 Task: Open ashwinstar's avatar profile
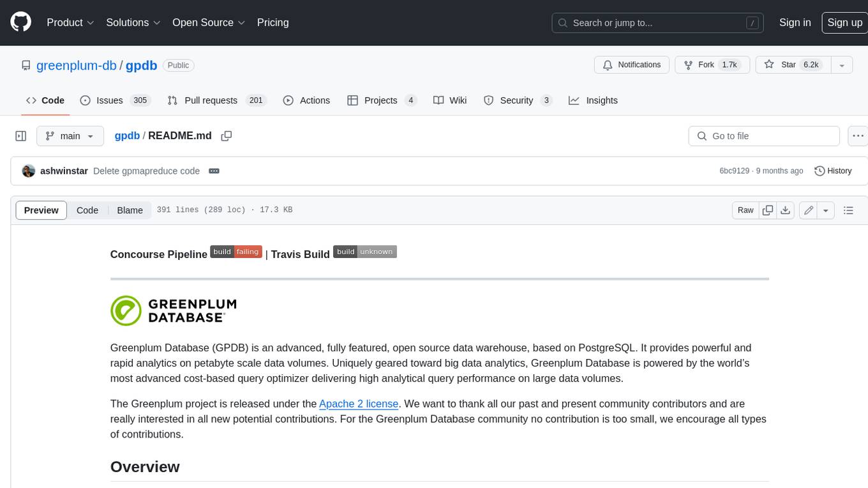click(x=28, y=171)
